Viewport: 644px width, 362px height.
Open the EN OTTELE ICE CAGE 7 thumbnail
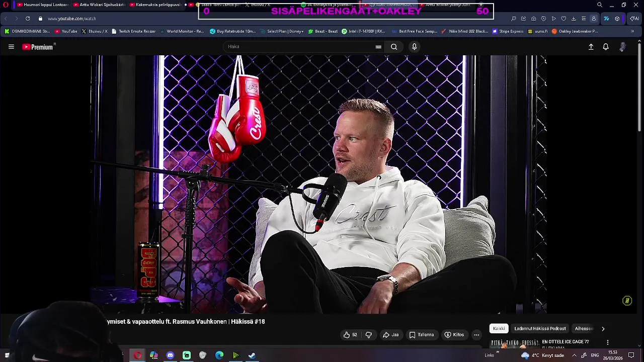[x=515, y=344]
